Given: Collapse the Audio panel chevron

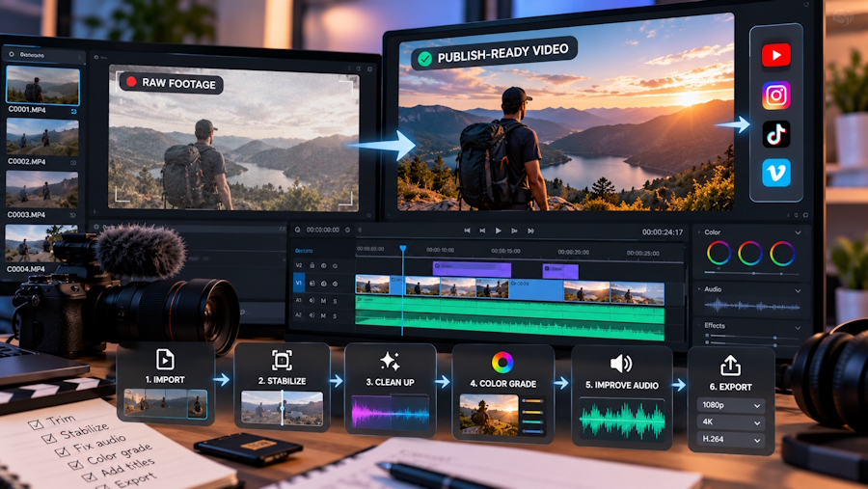Looking at the screenshot, I should (x=798, y=290).
